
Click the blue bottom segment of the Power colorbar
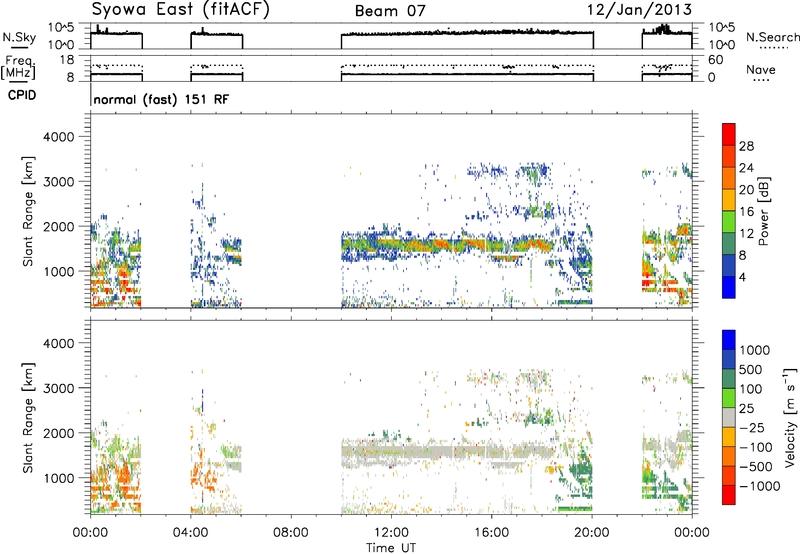(x=729, y=287)
